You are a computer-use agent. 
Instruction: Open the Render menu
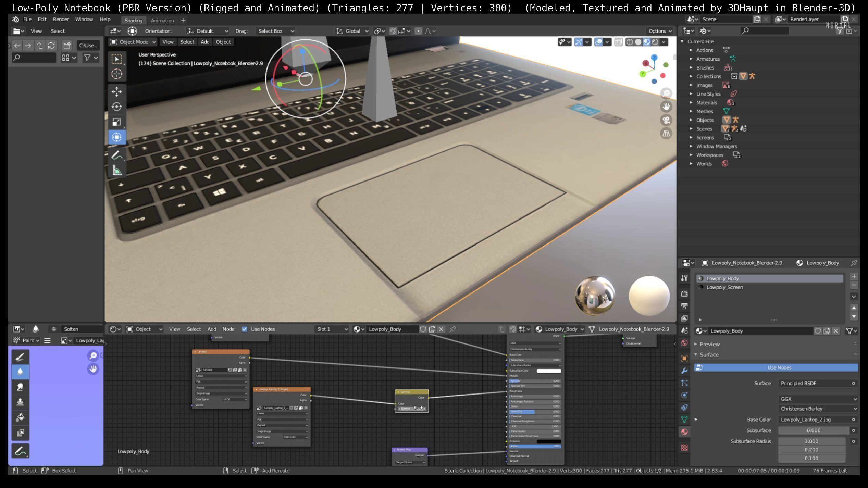tap(61, 20)
